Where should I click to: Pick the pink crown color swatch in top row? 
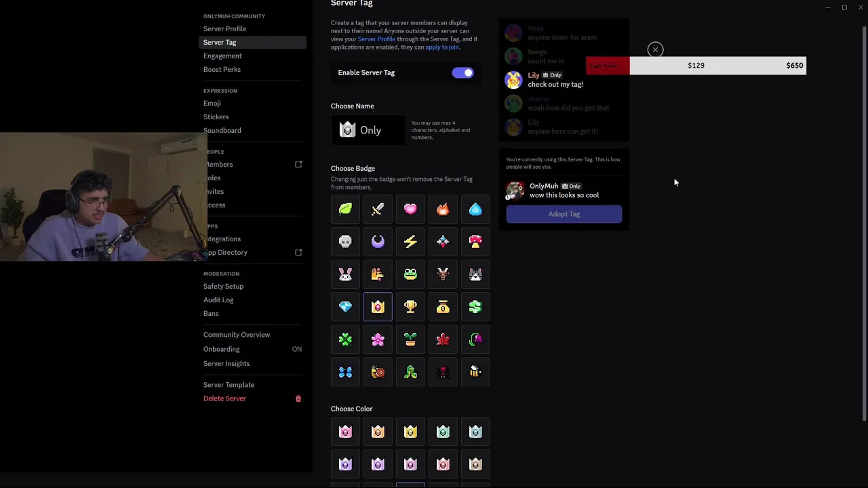345,432
